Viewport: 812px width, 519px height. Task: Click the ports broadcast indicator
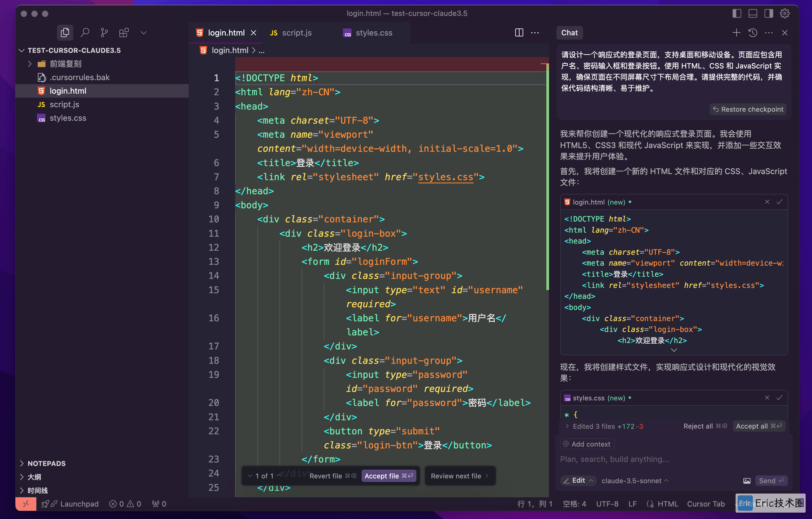(x=159, y=504)
